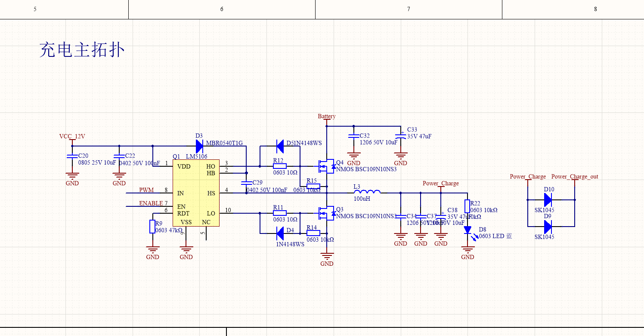The height and width of the screenshot is (336, 644).
Task: Select the C34 capacitor symbol
Action: click(400, 217)
